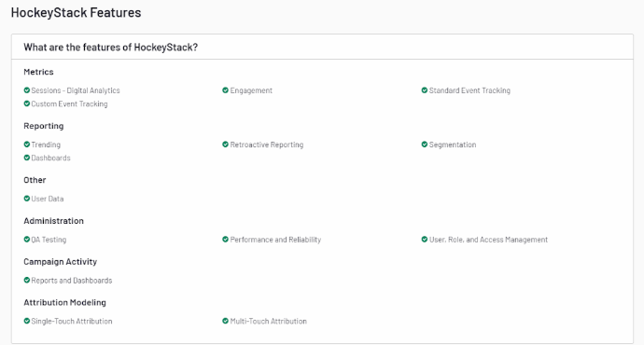Screen dimensions: 644x345
Task: Select the Retroactive Reporting feature text
Action: (x=267, y=145)
